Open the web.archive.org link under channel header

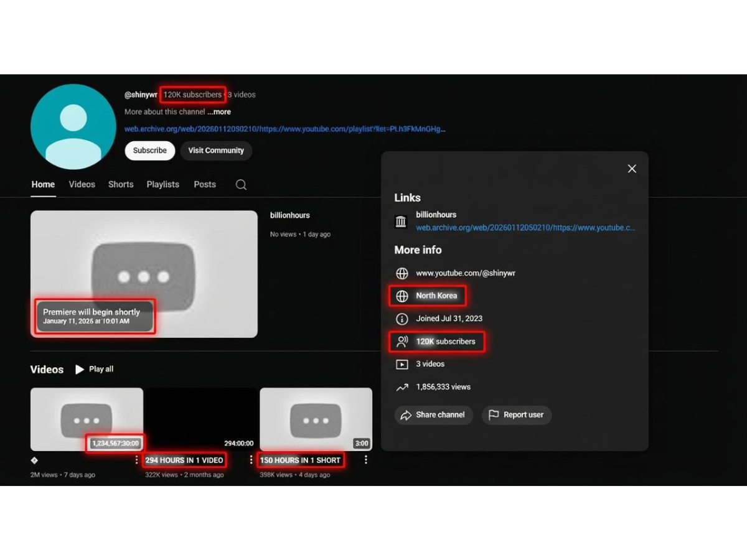[284, 129]
